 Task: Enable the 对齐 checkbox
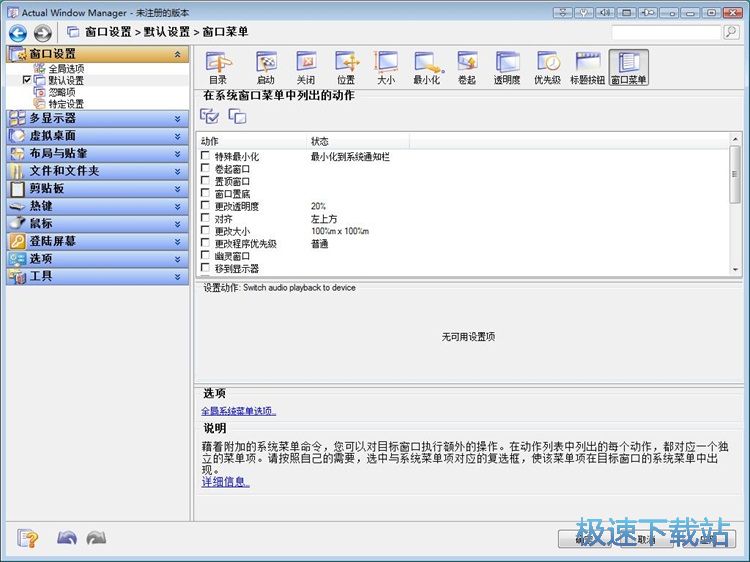[205, 218]
